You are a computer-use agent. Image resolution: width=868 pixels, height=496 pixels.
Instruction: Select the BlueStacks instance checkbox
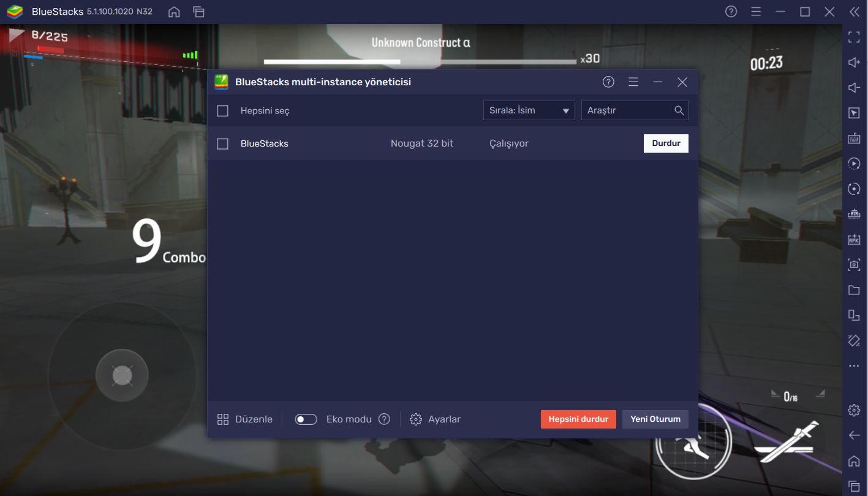(x=223, y=143)
